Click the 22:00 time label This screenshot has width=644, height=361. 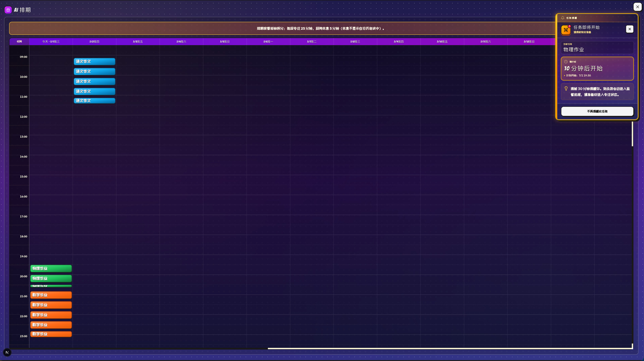click(23, 316)
